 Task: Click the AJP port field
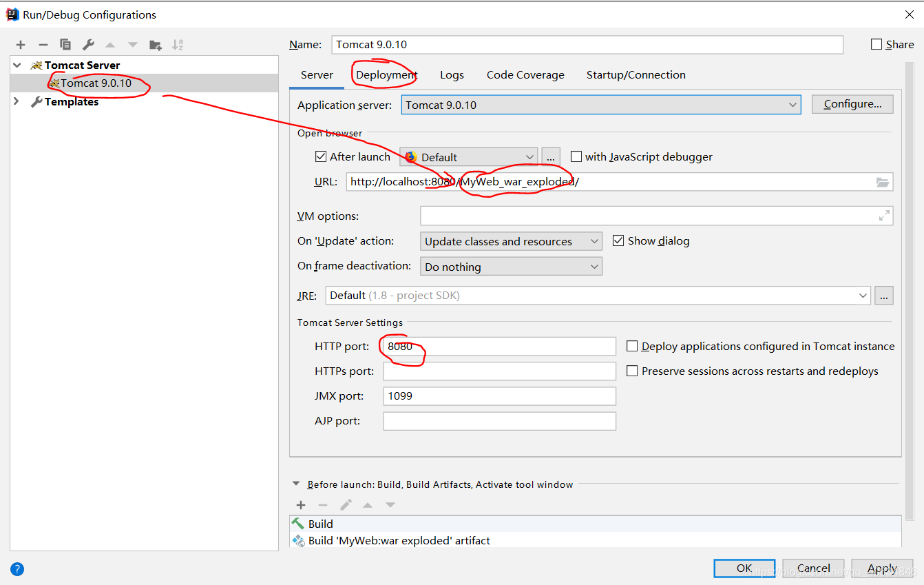point(500,421)
